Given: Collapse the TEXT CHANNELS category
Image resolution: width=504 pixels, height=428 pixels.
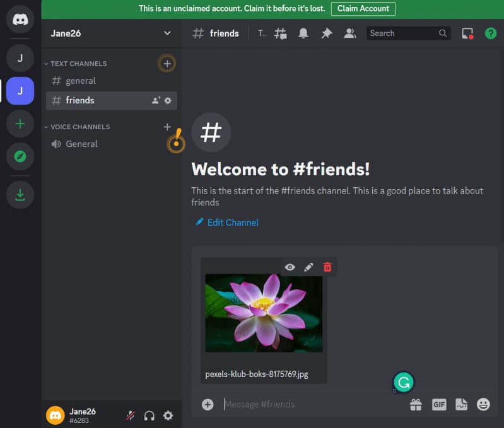Looking at the screenshot, I should point(76,64).
